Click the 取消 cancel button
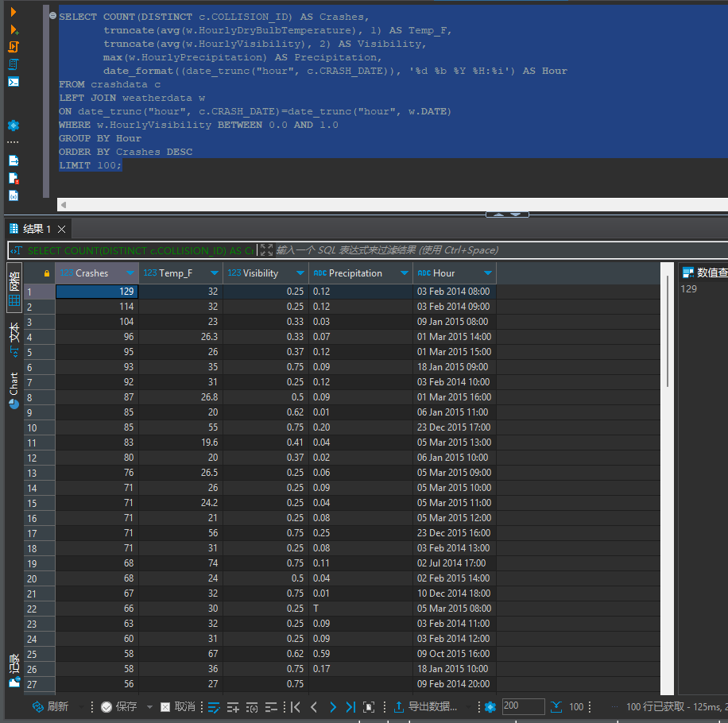 (x=178, y=707)
